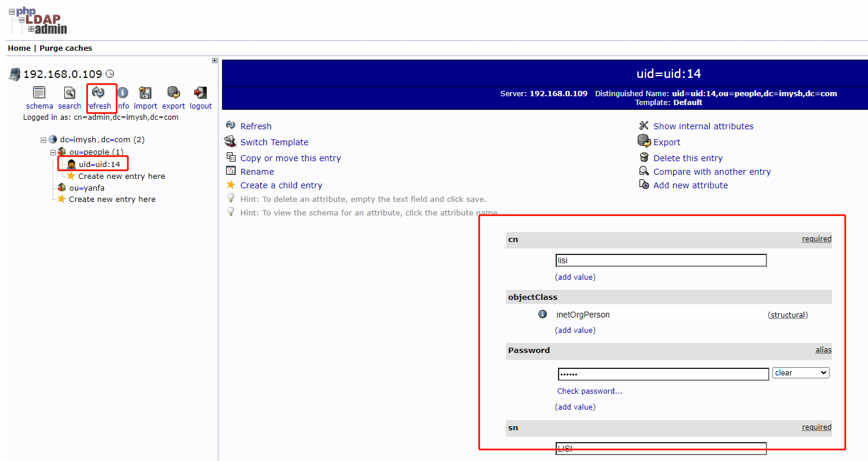Open the Check password dialog
868x461 pixels.
589,391
